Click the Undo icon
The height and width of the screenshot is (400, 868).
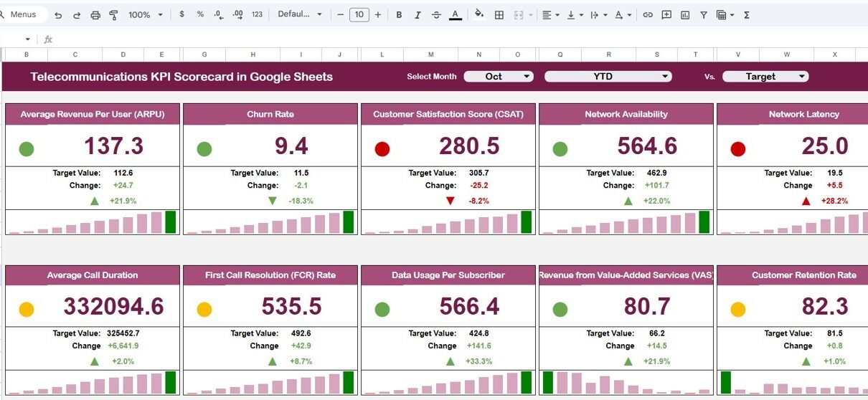tap(58, 14)
